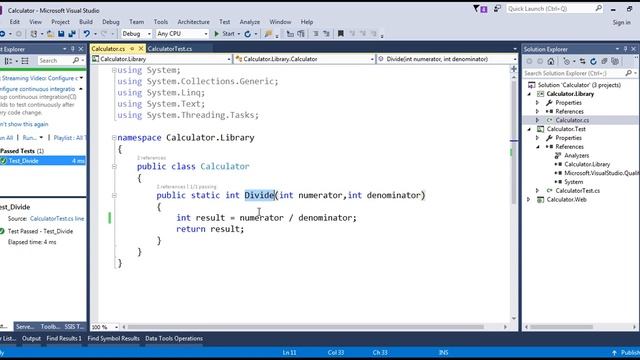Click the Publish arrow in status bar
This screenshot has height=360, width=640.
tap(614, 353)
